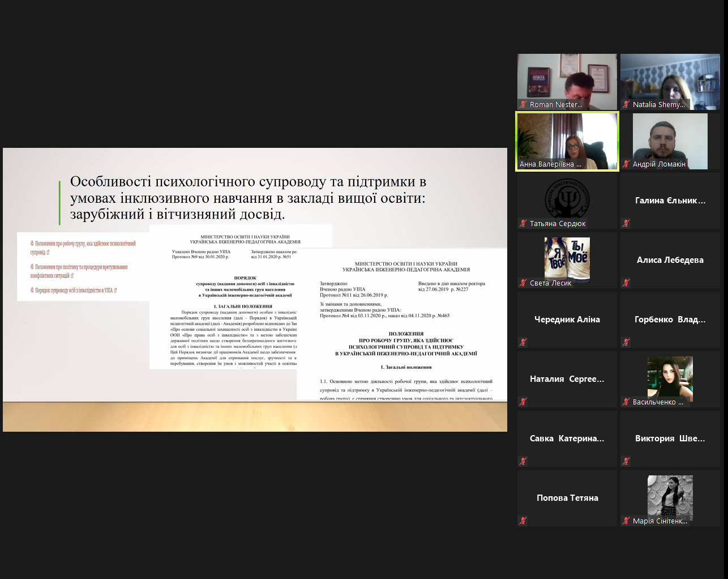Click participant name 'Горбенко Влад…'
Screen dimensions: 728x579
click(670, 320)
